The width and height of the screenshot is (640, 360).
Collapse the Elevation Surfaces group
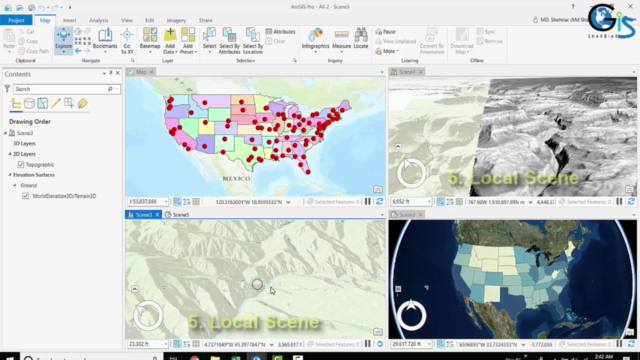(10, 175)
